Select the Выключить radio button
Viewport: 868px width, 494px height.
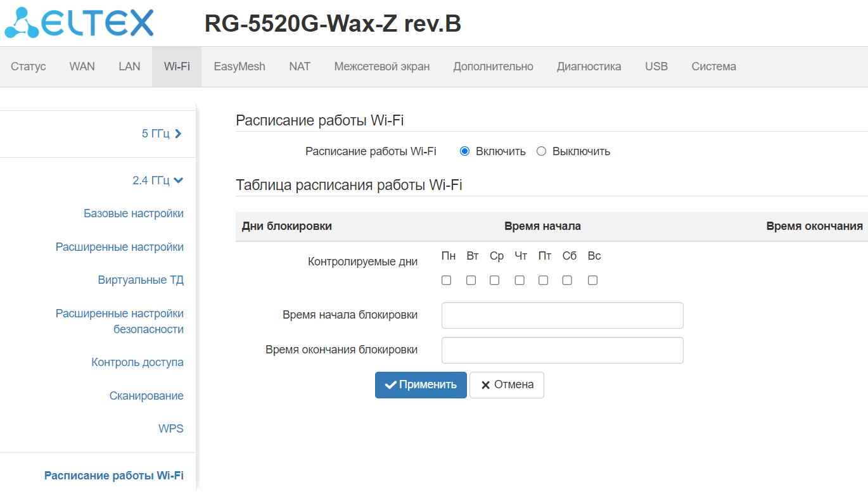(541, 151)
